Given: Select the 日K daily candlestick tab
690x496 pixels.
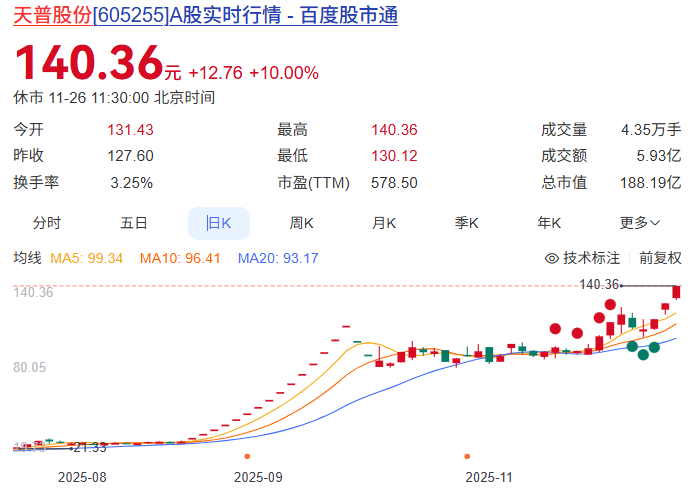Looking at the screenshot, I should pos(218,223).
